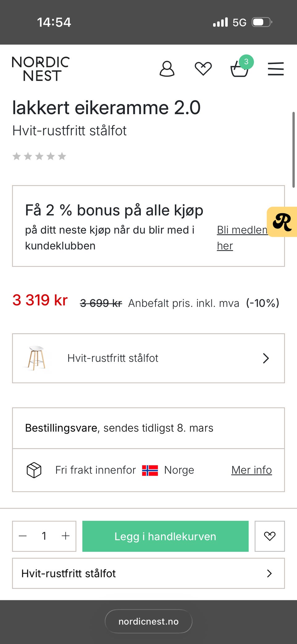Tap the nordicnest.no address bar
Image resolution: width=297 pixels, height=644 pixels.
coord(148,621)
